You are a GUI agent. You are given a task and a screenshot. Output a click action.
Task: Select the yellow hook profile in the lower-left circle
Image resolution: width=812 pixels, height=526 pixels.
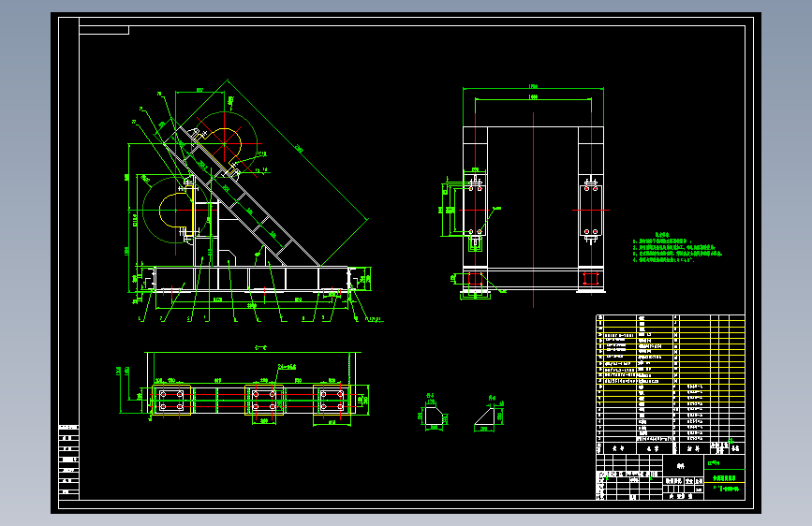point(176,211)
